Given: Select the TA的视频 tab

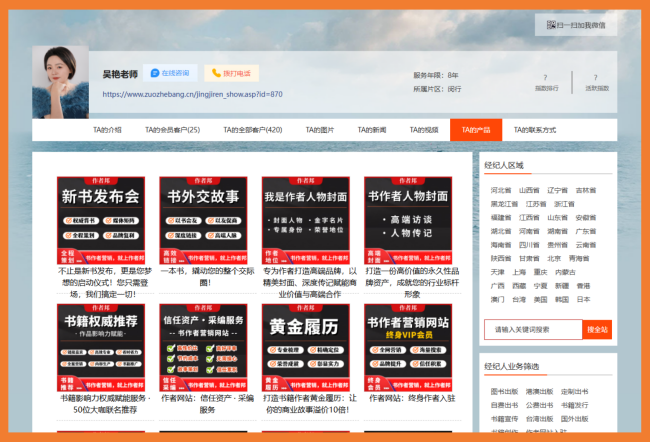Looking at the screenshot, I should point(424,130).
